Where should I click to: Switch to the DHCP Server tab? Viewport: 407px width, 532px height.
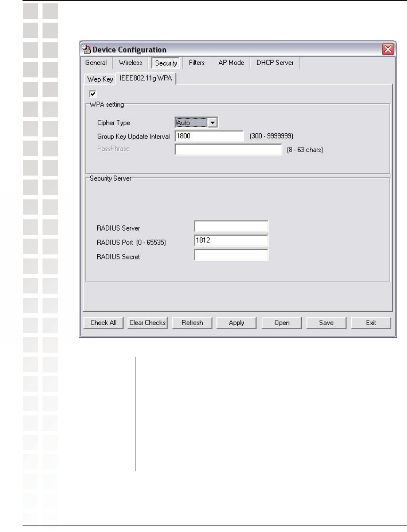click(275, 63)
